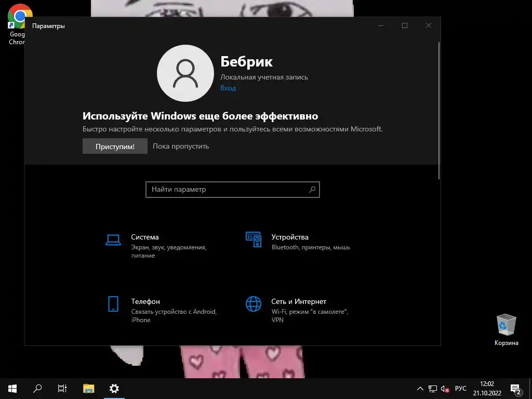The width and height of the screenshot is (532, 399).
Task: Open the Устройства keyboard-speaker icon
Action: (x=254, y=240)
